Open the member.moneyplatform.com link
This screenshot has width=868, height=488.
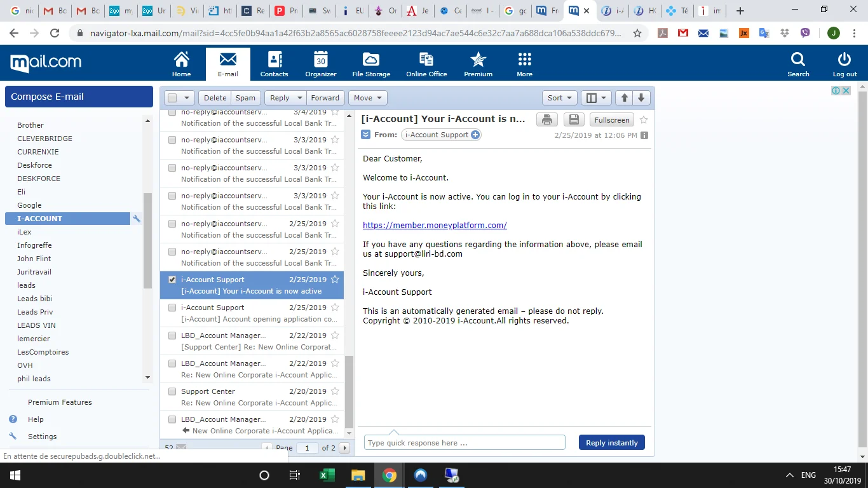tap(435, 225)
